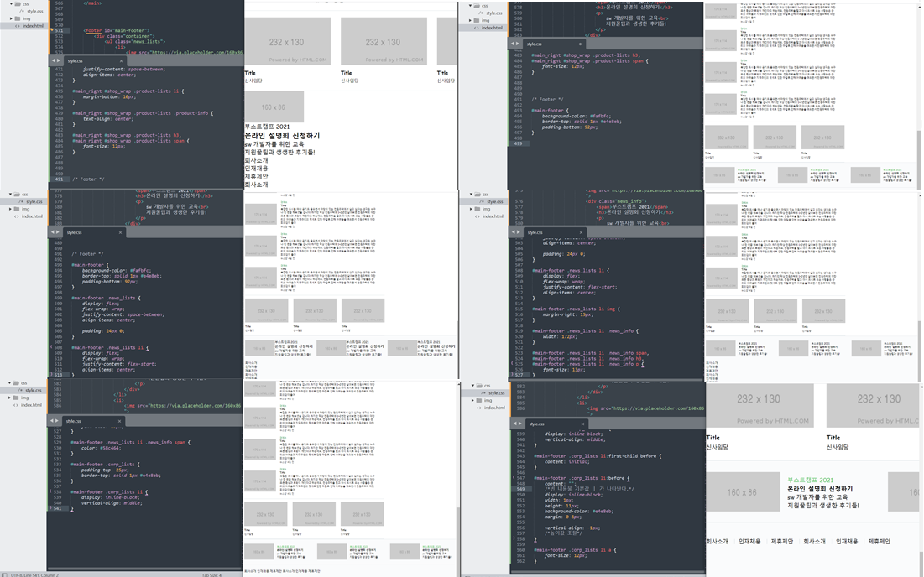924x577 pixels.
Task: Click first '인재채용' link in bottom-right preview
Action: point(749,541)
